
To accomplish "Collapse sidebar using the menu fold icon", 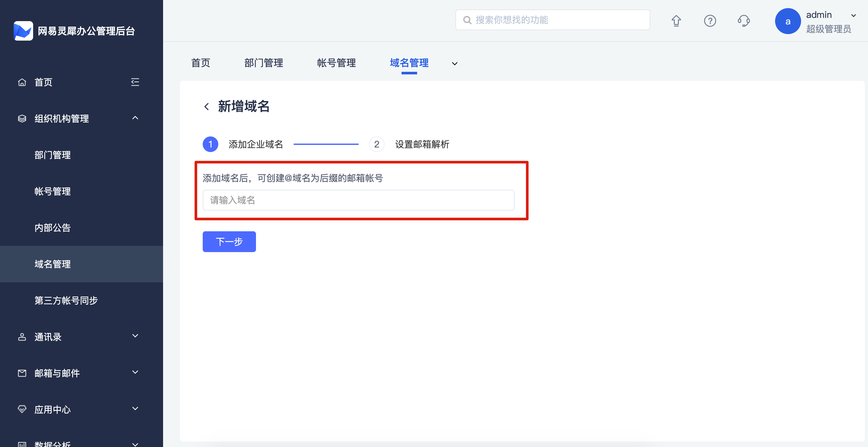I will pyautogui.click(x=135, y=82).
